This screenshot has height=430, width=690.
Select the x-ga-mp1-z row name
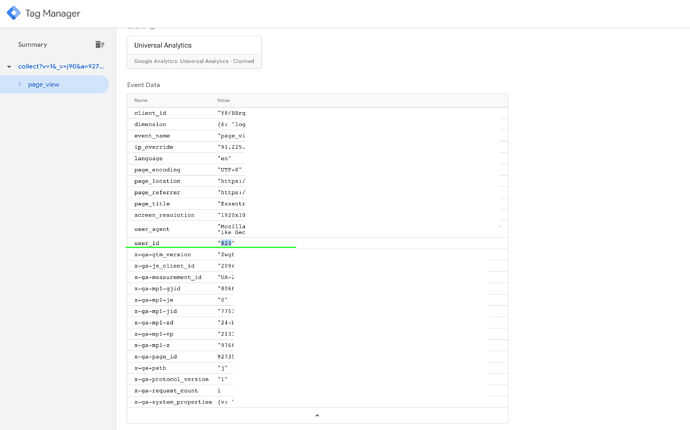pos(152,345)
